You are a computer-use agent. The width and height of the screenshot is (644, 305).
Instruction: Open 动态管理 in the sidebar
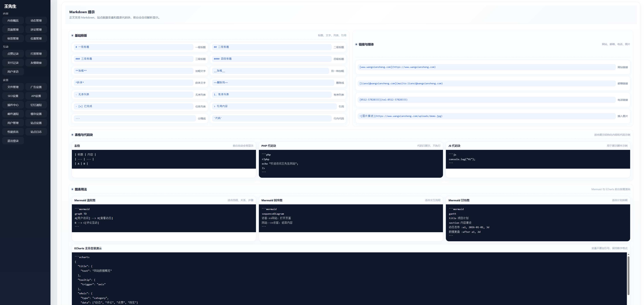pos(36,21)
